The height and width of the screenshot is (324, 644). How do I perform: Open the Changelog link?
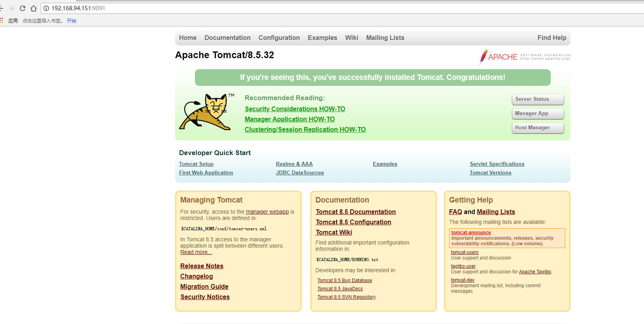tap(196, 277)
